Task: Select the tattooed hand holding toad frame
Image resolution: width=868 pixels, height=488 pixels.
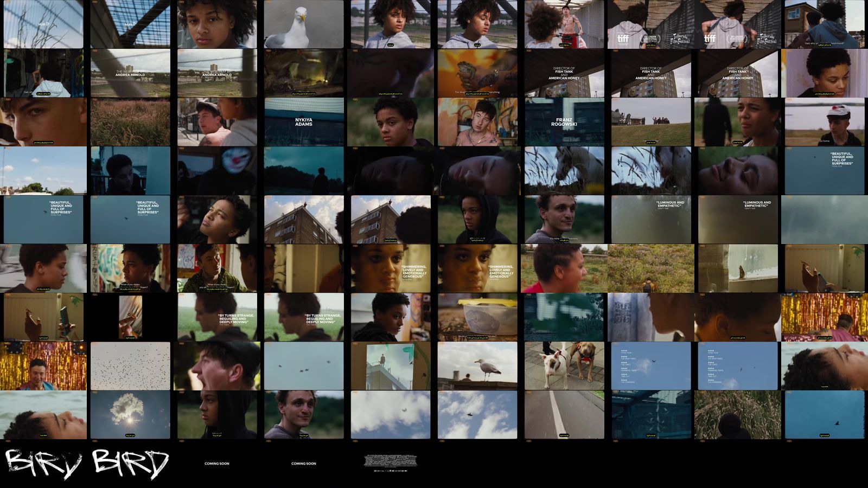Action: [477, 73]
